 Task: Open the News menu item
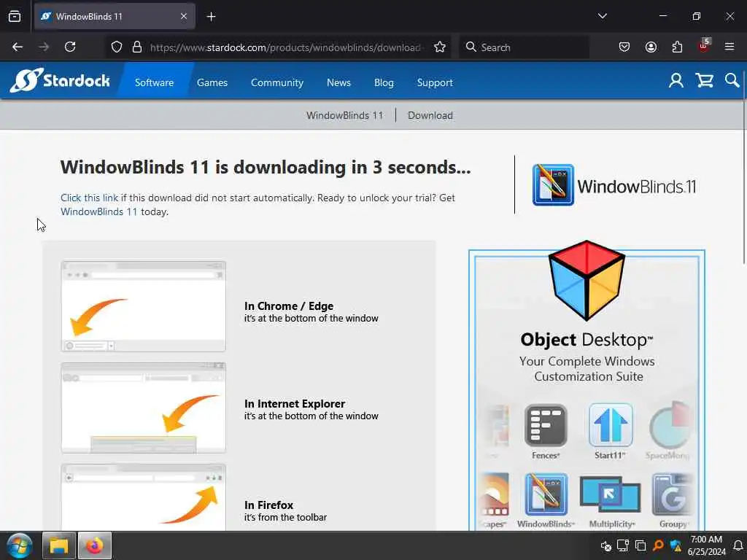(x=338, y=82)
